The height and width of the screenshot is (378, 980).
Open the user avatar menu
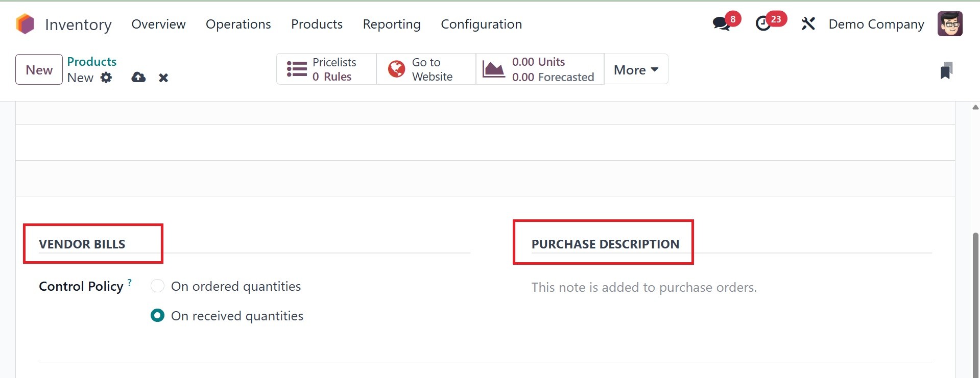pyautogui.click(x=950, y=24)
